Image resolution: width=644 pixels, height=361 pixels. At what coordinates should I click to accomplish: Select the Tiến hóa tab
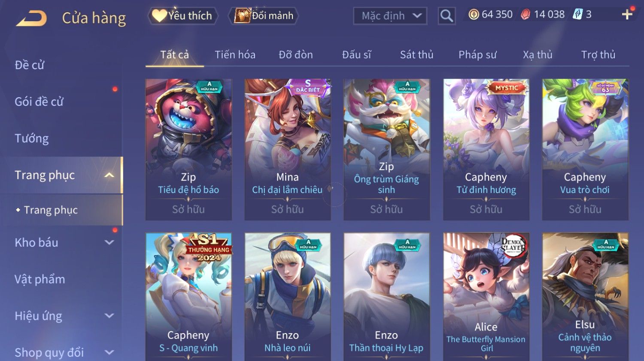(235, 55)
